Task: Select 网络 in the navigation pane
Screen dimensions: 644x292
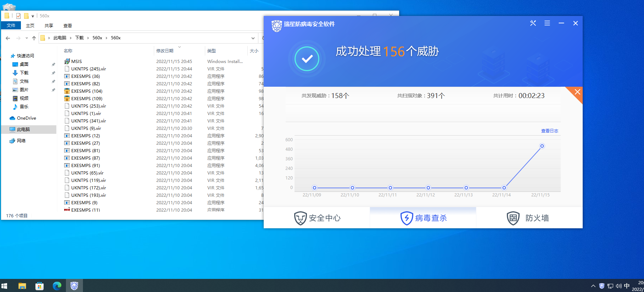Action: pos(21,141)
